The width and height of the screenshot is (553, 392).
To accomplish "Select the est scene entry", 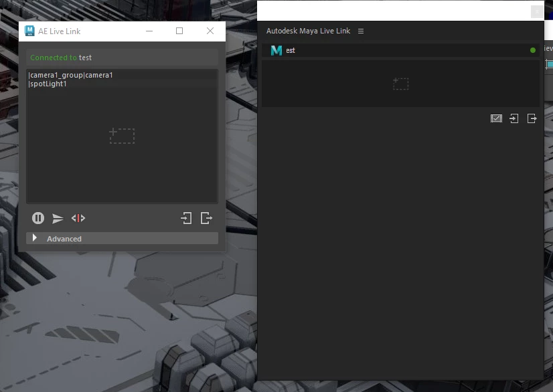I will (400, 50).
